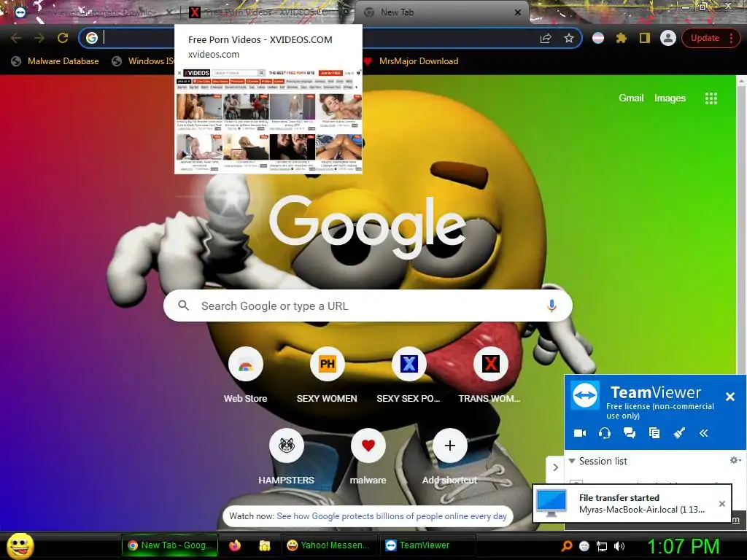
Task: Close the TeamViewer side panel
Action: tap(729, 397)
